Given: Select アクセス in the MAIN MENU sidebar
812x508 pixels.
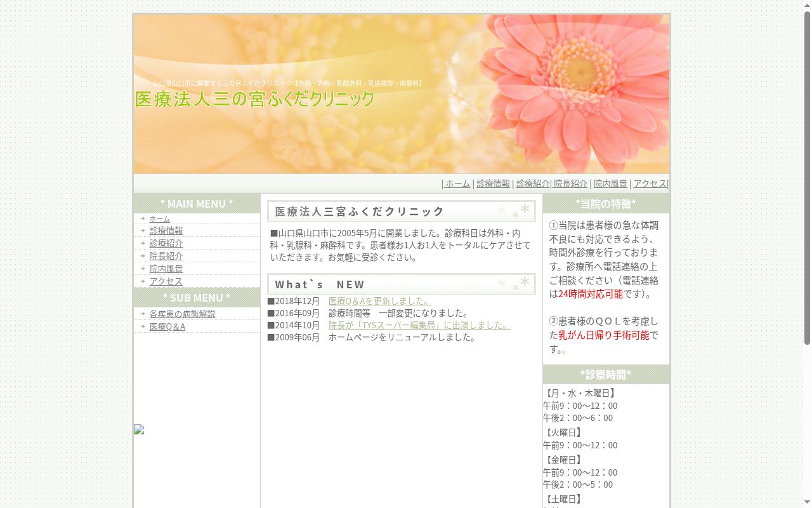Looking at the screenshot, I should pyautogui.click(x=166, y=281).
